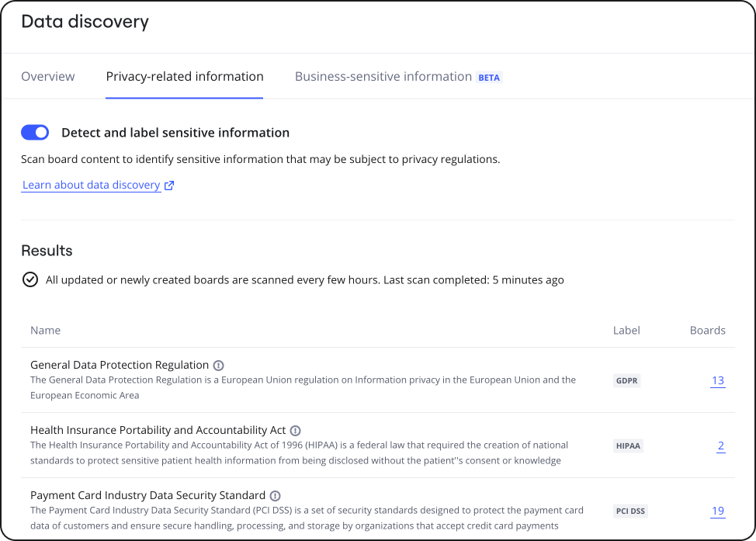This screenshot has height=541, width=756.
Task: Click the Name column header
Action: (x=45, y=331)
